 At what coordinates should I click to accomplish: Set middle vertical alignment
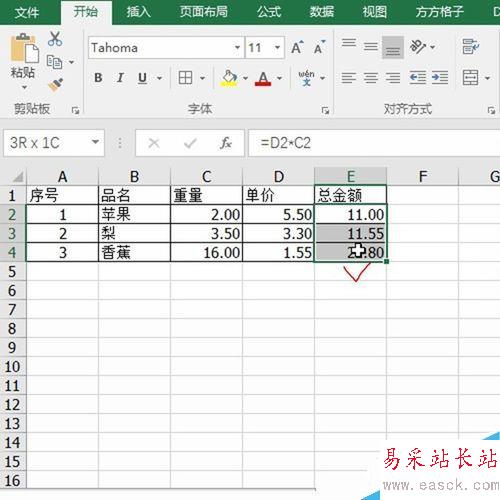click(x=371, y=47)
